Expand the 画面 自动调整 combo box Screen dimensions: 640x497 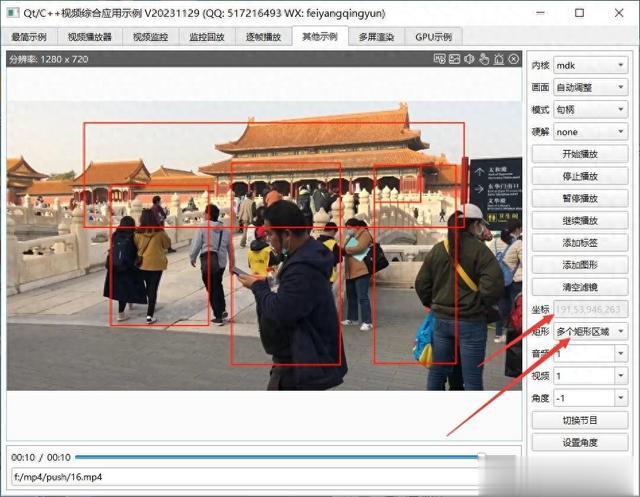pyautogui.click(x=591, y=87)
